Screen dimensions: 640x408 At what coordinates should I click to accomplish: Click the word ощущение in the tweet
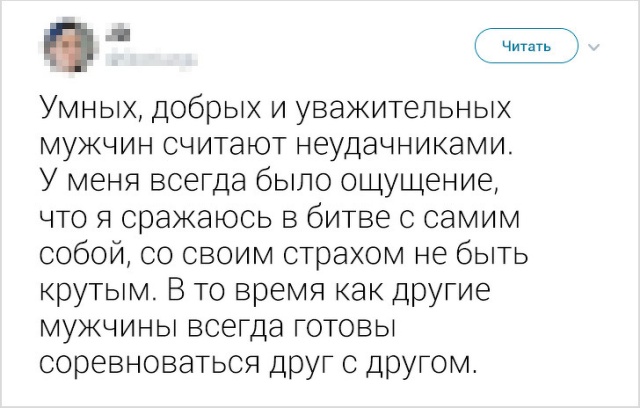pos(418,183)
